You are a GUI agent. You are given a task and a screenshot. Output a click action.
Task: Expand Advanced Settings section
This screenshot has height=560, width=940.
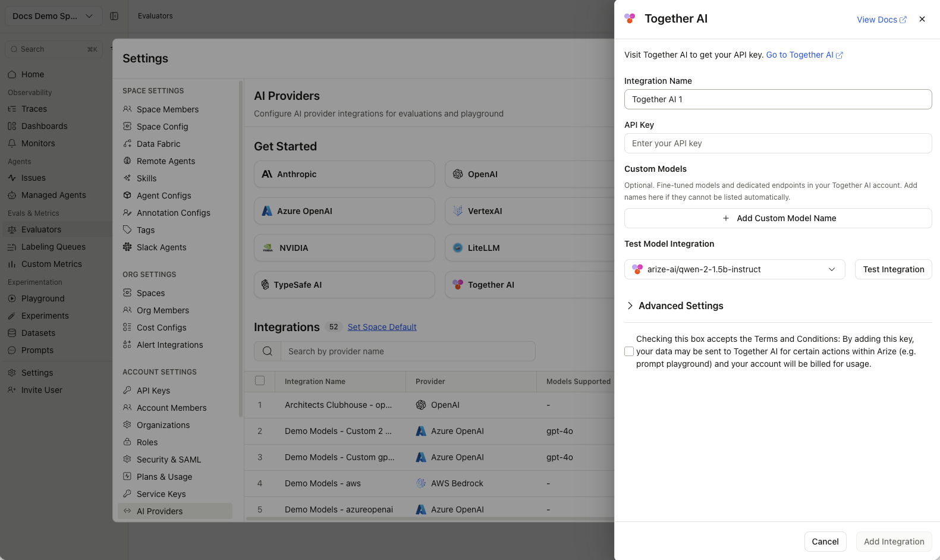point(674,306)
